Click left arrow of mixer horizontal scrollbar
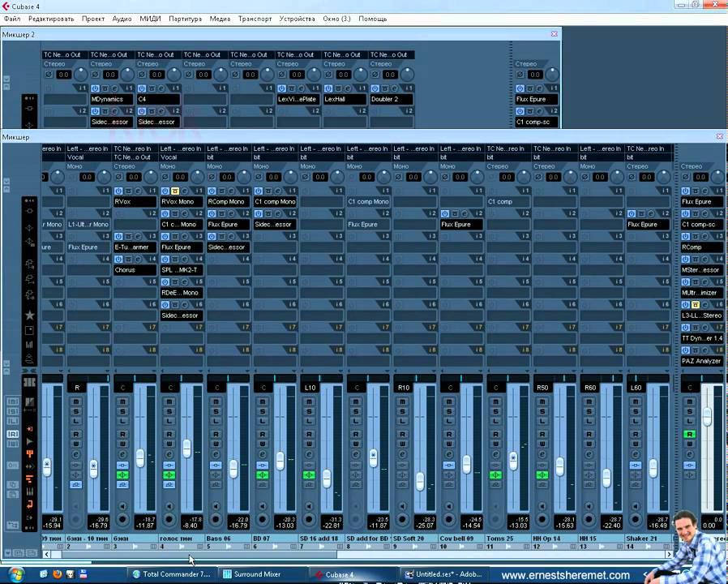This screenshot has height=584, width=728. pyautogui.click(x=47, y=554)
